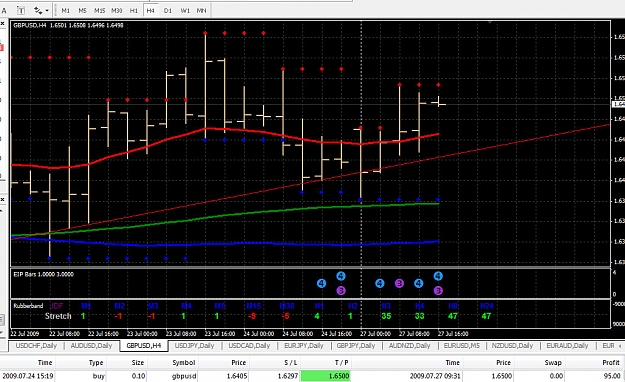Click the Stretch label in Rubberband panel

coord(58,316)
